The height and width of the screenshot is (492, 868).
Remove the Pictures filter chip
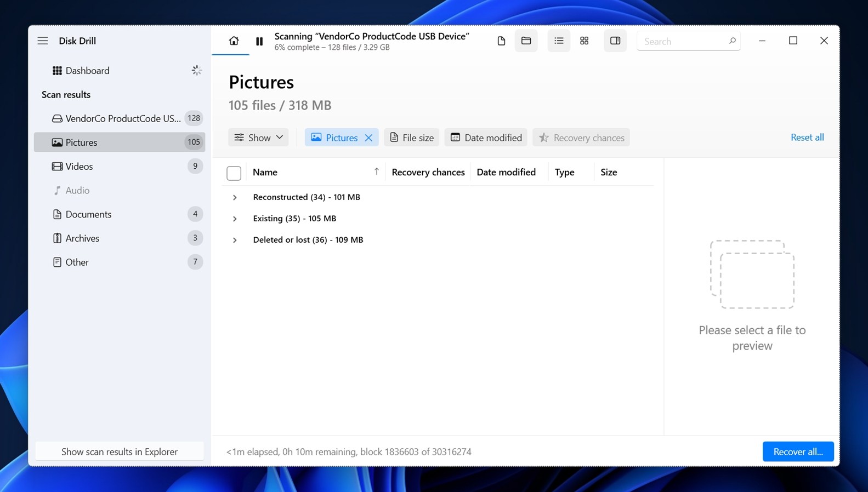click(x=368, y=138)
